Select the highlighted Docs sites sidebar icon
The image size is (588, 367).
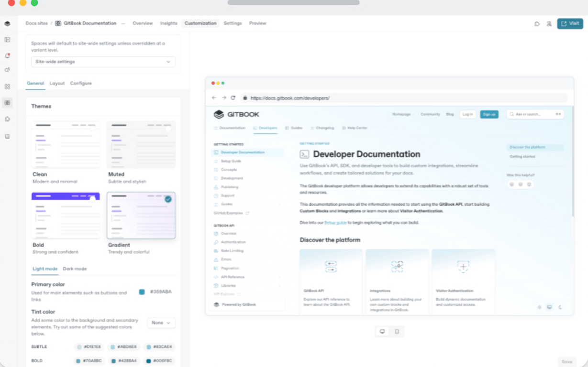coord(7,103)
